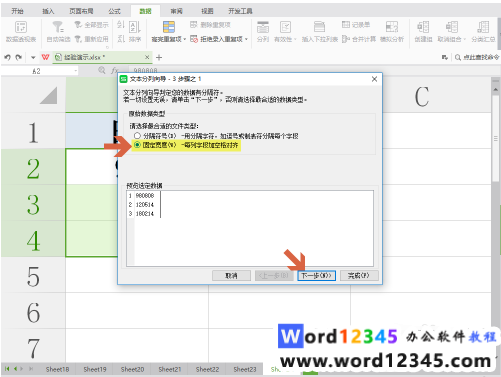The height and width of the screenshot is (377, 501).
Task: Click the Text to Columns icon
Action: [x=263, y=27]
